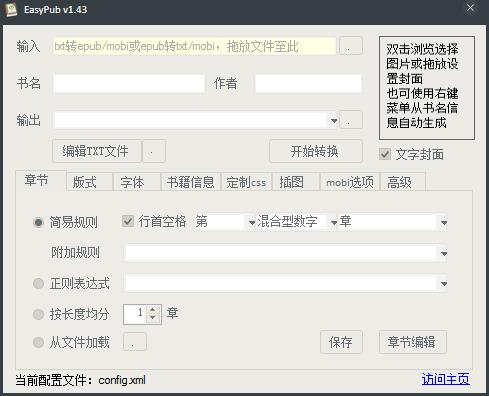This screenshot has width=489, height=396.
Task: Click the 保存 button
Action: click(341, 342)
